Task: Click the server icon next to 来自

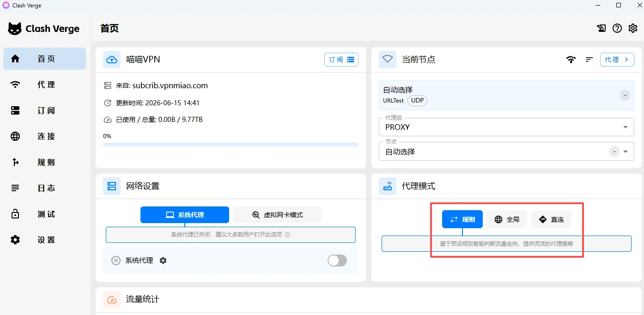Action: tap(108, 85)
